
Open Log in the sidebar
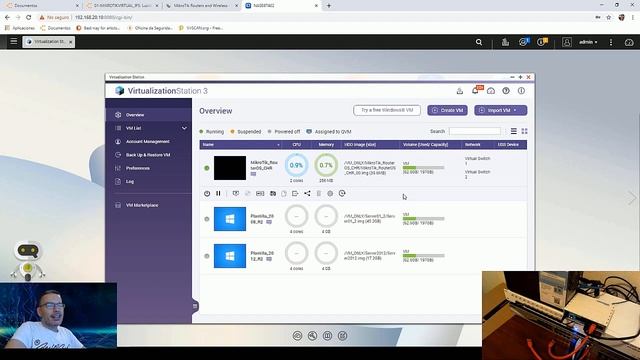149,181
